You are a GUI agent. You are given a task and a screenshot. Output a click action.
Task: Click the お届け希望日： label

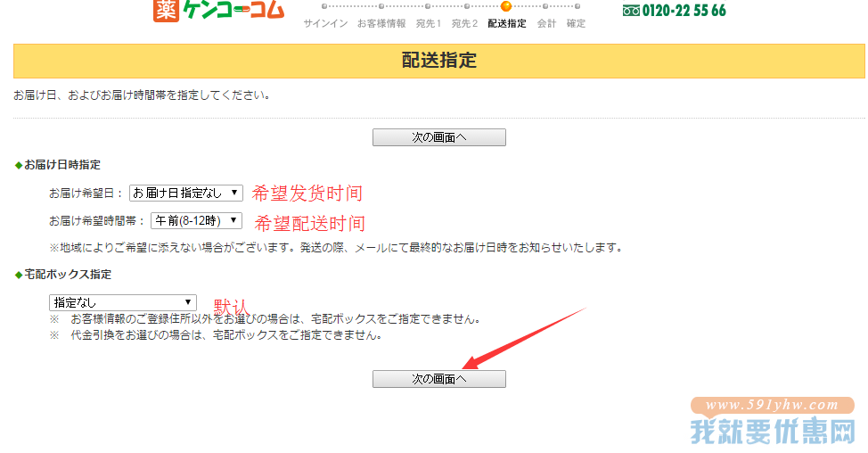(86, 194)
